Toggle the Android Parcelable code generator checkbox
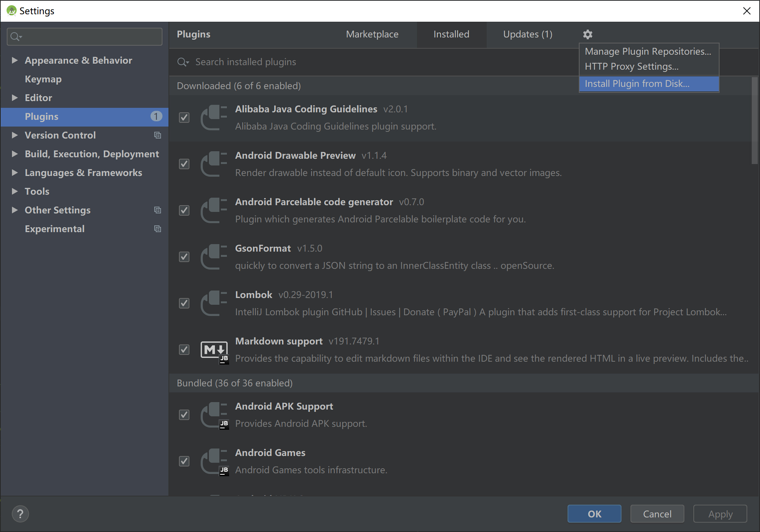The width and height of the screenshot is (760, 532). [x=184, y=210]
